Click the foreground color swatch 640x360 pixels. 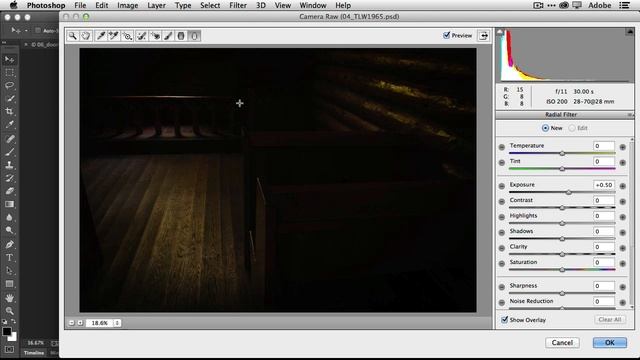[x=7, y=331]
